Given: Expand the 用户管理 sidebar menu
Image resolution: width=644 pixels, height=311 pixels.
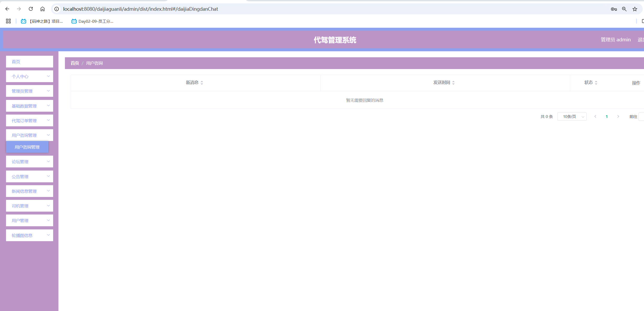Looking at the screenshot, I should pyautogui.click(x=30, y=220).
